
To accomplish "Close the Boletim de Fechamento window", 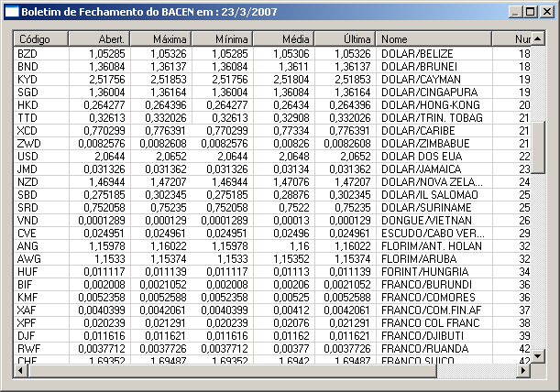I will tap(545, 11).
